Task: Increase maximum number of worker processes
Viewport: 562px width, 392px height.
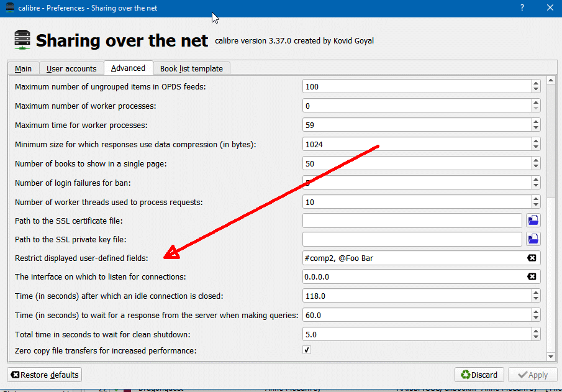Action: click(x=536, y=103)
